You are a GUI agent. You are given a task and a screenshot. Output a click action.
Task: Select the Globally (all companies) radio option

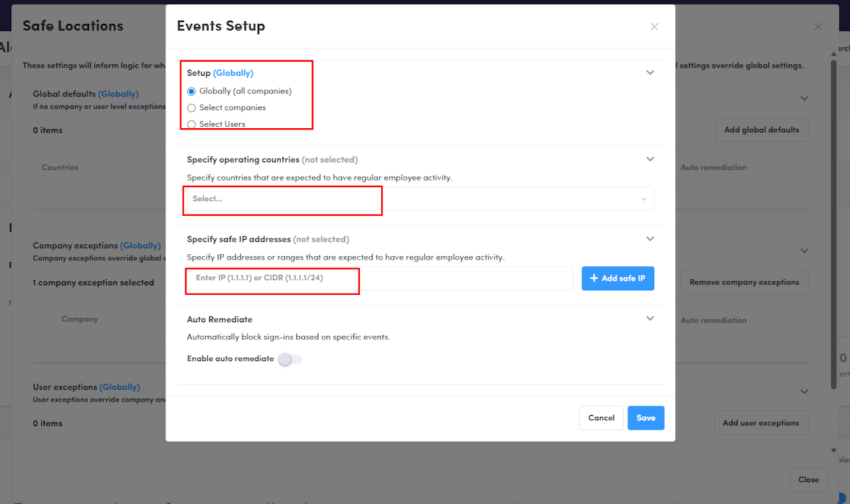click(x=192, y=92)
